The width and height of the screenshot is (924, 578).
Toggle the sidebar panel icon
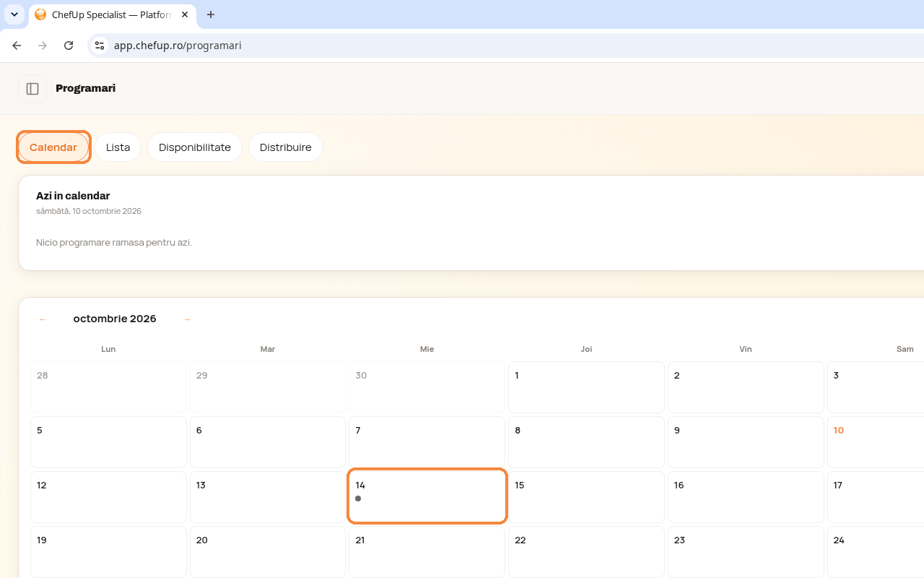pos(32,89)
